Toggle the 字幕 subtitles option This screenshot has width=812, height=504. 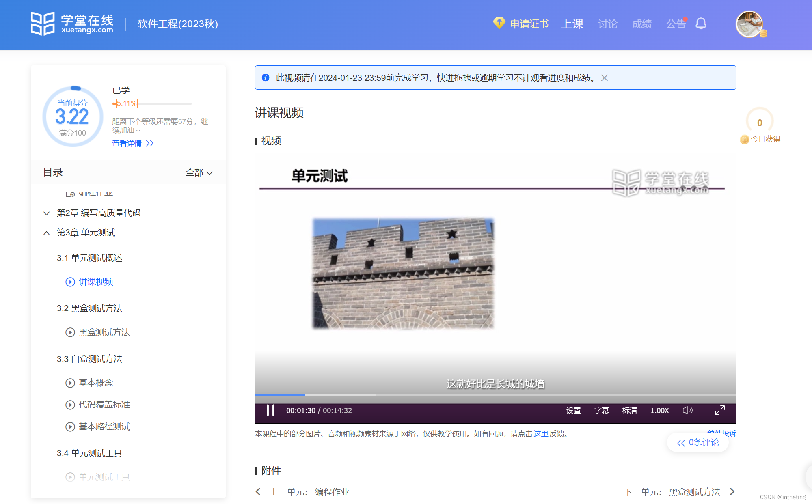tap(601, 410)
